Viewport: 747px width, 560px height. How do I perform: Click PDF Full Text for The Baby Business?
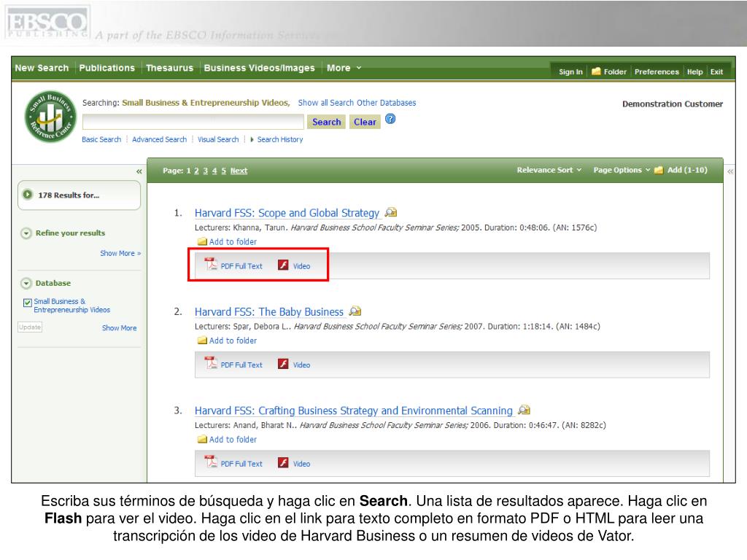241,365
